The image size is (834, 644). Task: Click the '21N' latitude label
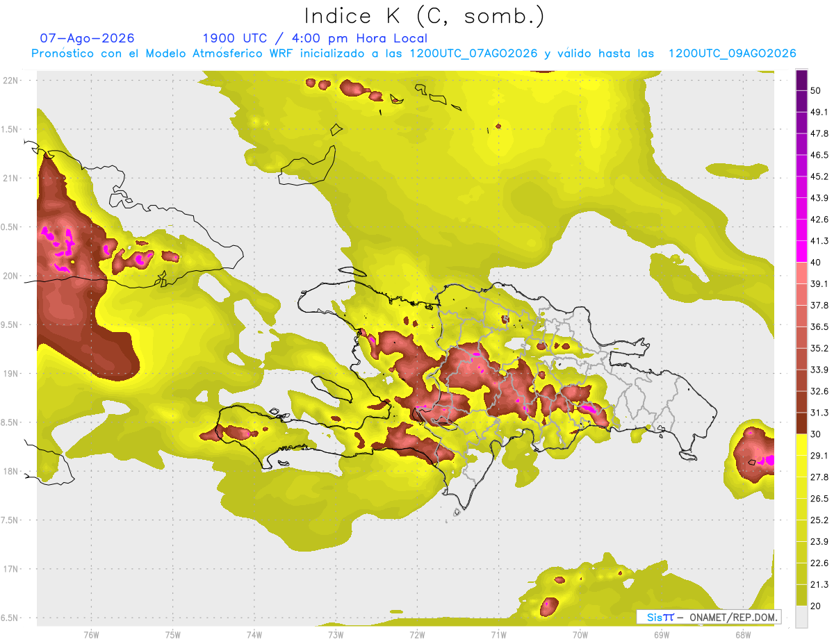click(11, 178)
